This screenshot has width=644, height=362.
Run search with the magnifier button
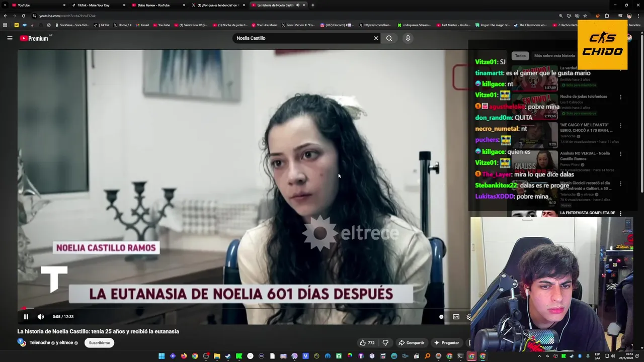(x=389, y=38)
